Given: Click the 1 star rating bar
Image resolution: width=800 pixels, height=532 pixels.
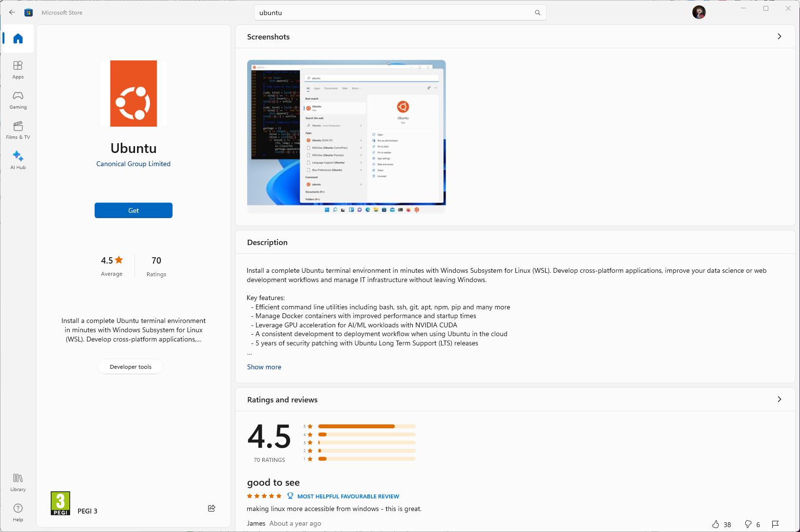Looking at the screenshot, I should (x=367, y=459).
